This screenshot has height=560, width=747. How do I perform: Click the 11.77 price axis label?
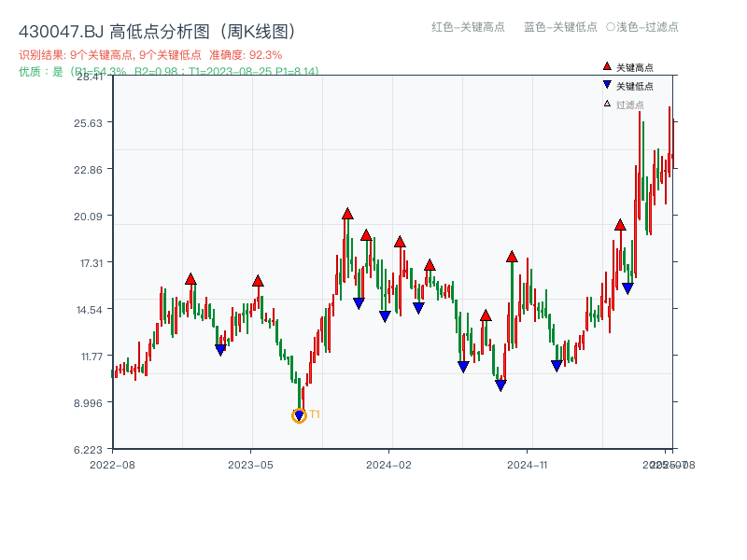[92, 357]
